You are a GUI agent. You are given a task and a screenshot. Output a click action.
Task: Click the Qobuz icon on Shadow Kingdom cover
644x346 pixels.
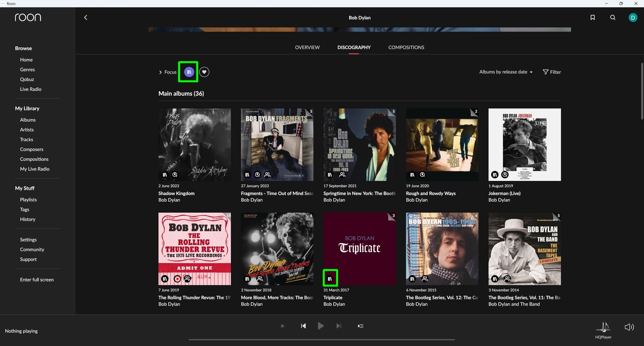click(175, 175)
